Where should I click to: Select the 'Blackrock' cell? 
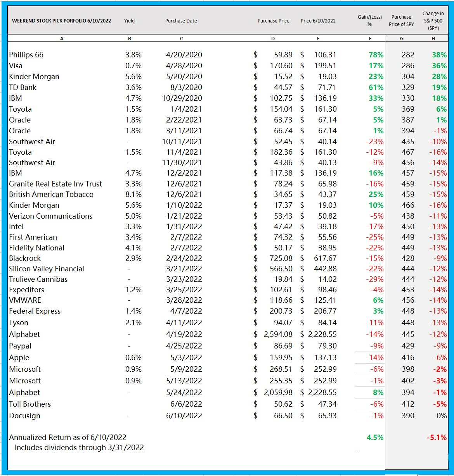tap(25, 258)
